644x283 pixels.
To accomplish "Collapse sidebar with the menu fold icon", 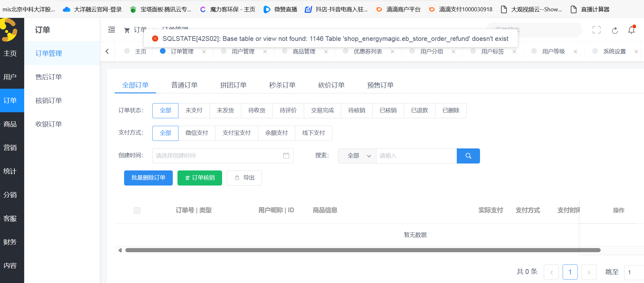I will [x=112, y=30].
